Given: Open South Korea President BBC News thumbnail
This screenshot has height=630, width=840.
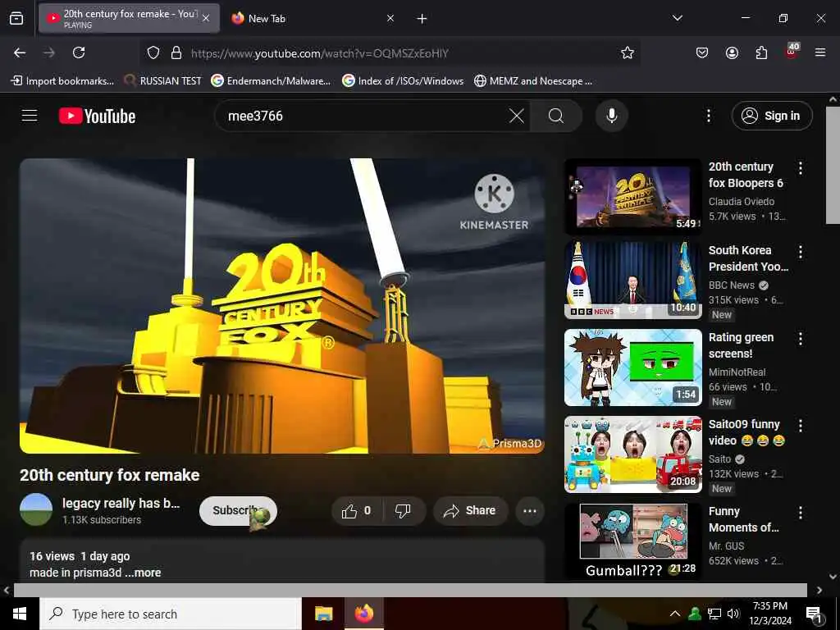Looking at the screenshot, I should pos(632,281).
